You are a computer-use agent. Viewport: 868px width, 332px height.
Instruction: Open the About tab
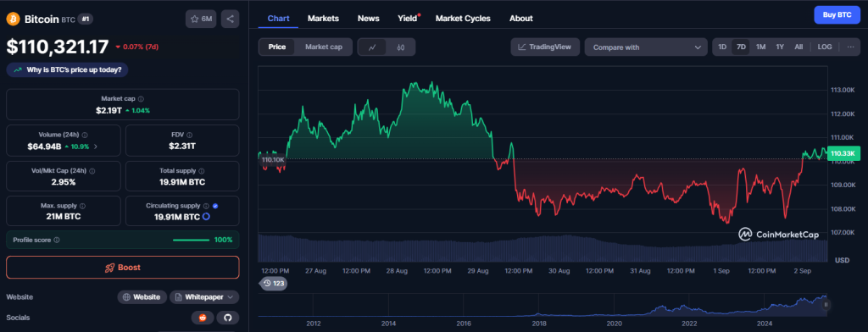coord(521,19)
